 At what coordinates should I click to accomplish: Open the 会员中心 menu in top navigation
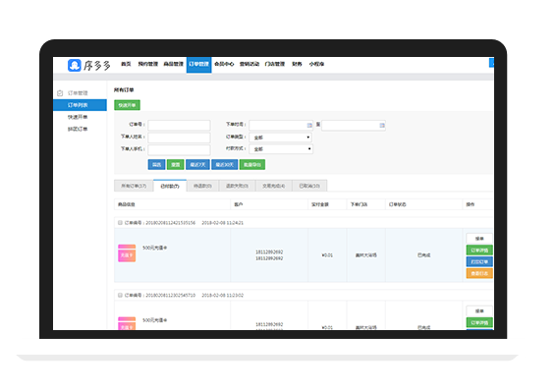pos(224,64)
